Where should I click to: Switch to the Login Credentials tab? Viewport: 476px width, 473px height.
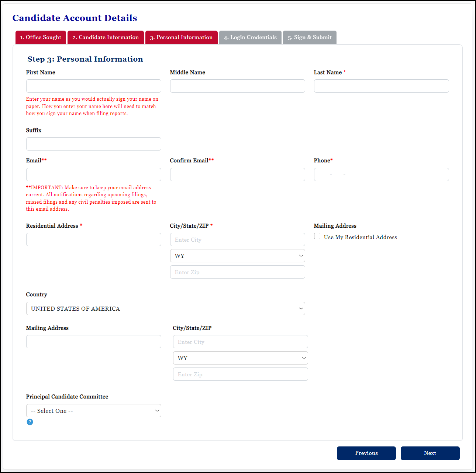tap(250, 37)
